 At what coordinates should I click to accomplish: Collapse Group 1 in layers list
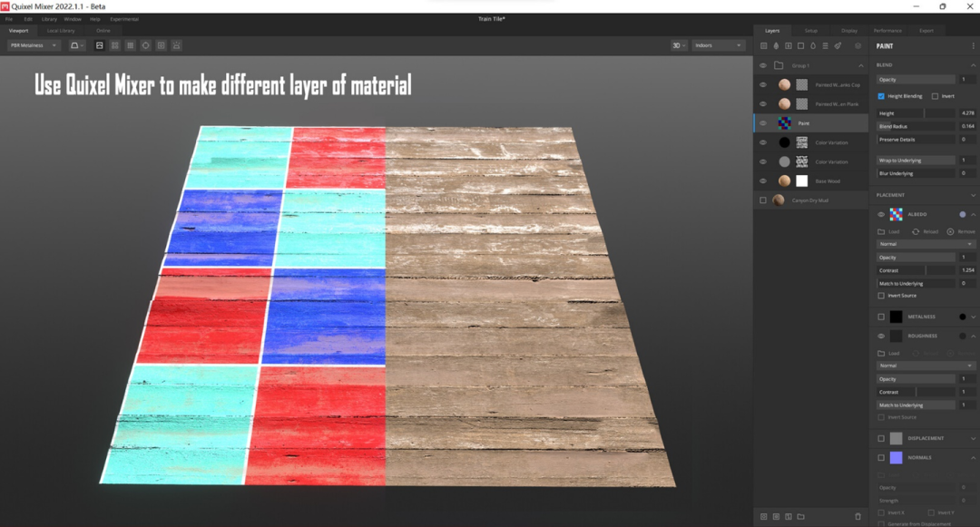click(x=861, y=65)
